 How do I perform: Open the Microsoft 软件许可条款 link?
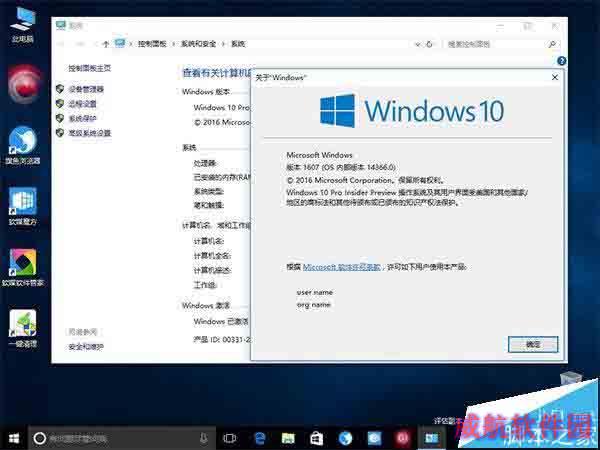point(342,267)
